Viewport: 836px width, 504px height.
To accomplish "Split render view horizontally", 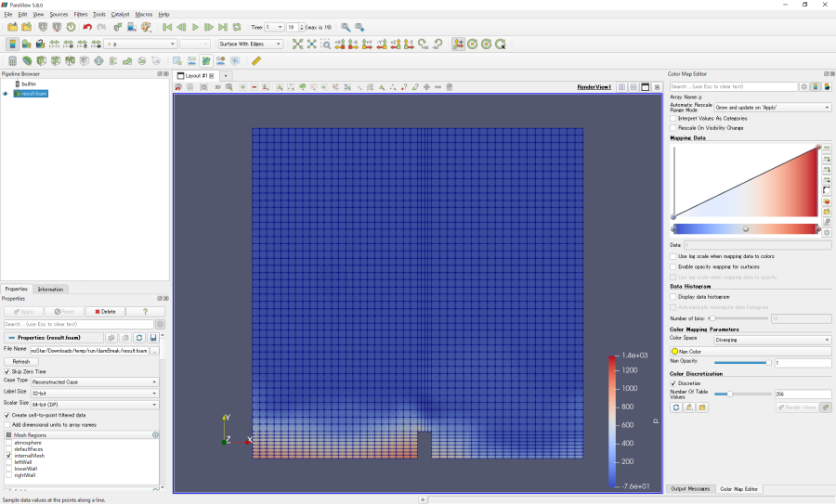I will pyautogui.click(x=621, y=87).
